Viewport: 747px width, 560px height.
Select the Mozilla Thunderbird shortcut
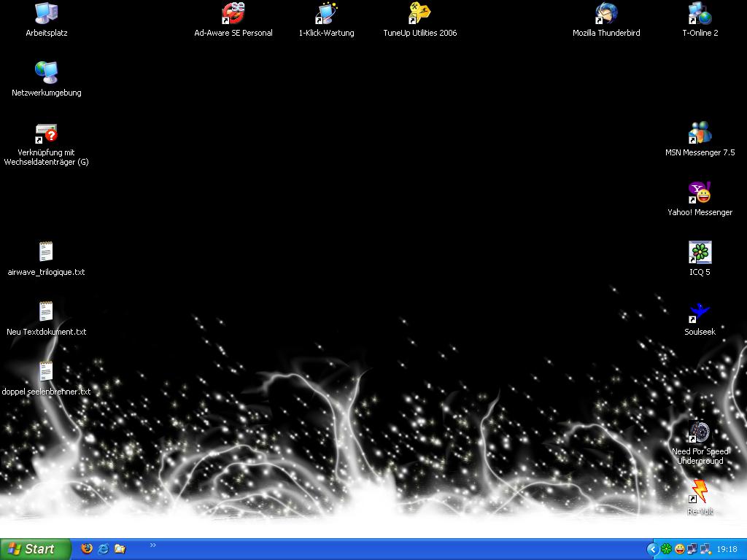[x=605, y=13]
